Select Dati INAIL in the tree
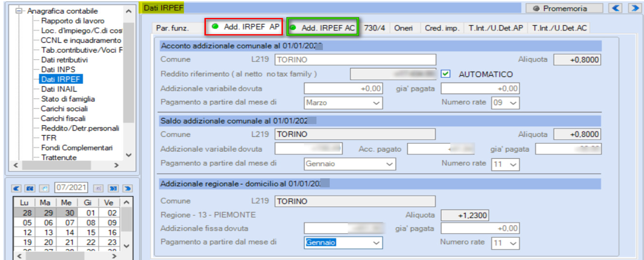This screenshot has height=260, width=644. point(59,89)
